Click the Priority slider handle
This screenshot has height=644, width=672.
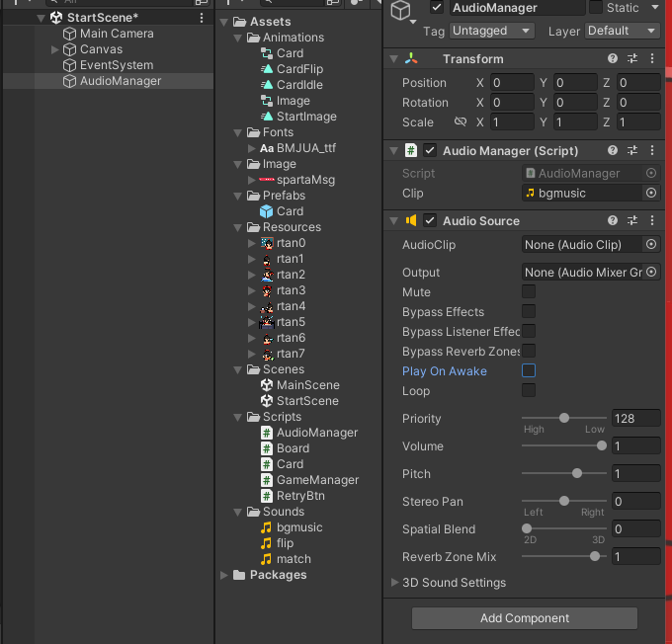tap(564, 418)
